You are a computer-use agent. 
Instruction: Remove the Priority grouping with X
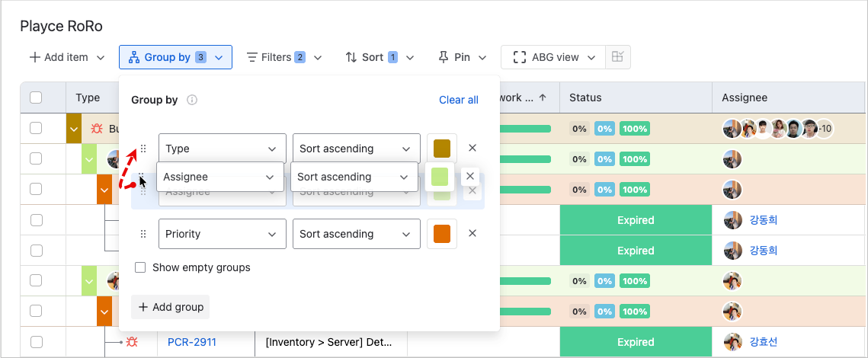(472, 233)
